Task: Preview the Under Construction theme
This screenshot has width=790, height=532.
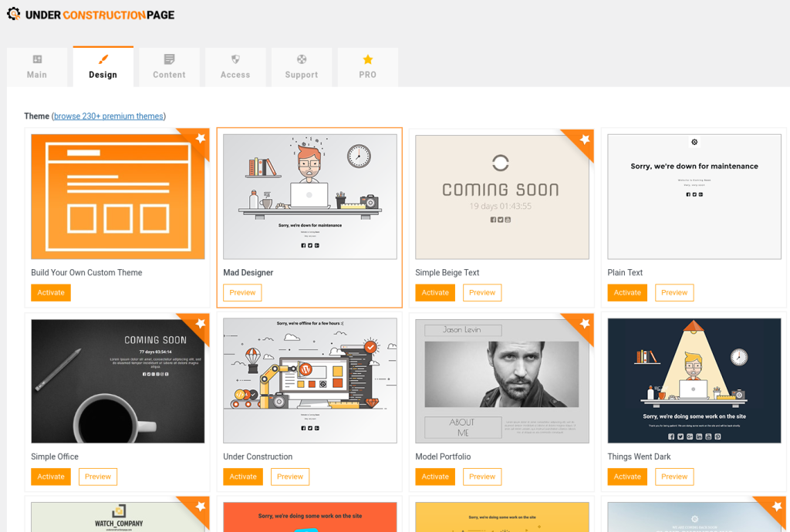Action: click(x=290, y=476)
